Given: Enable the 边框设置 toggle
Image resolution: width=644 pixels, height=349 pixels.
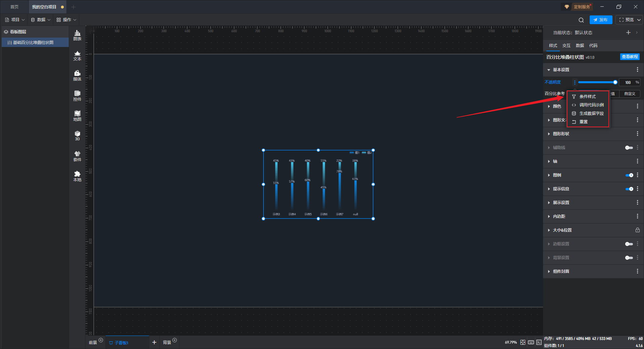Looking at the screenshot, I should 629,244.
